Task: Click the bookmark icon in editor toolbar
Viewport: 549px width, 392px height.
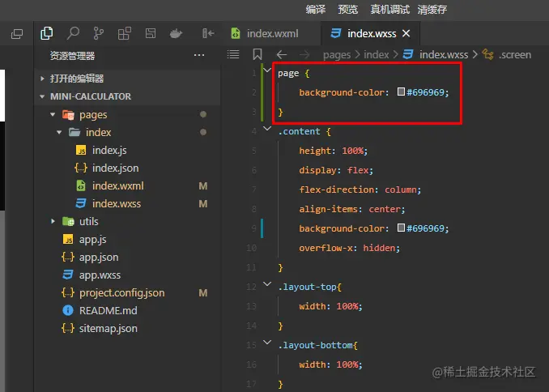Action: click(257, 54)
